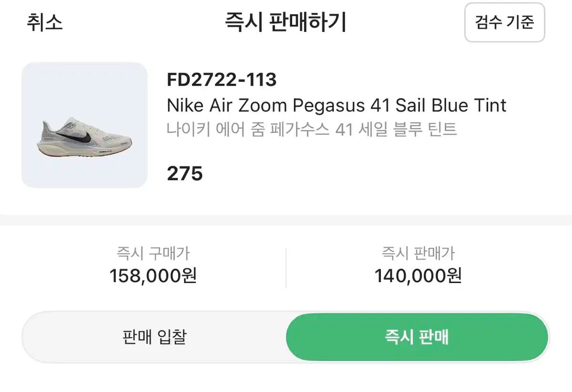Screen dimensions: 572x392
Task: Tap the 즉시 판매하기 page title
Action: (x=286, y=23)
